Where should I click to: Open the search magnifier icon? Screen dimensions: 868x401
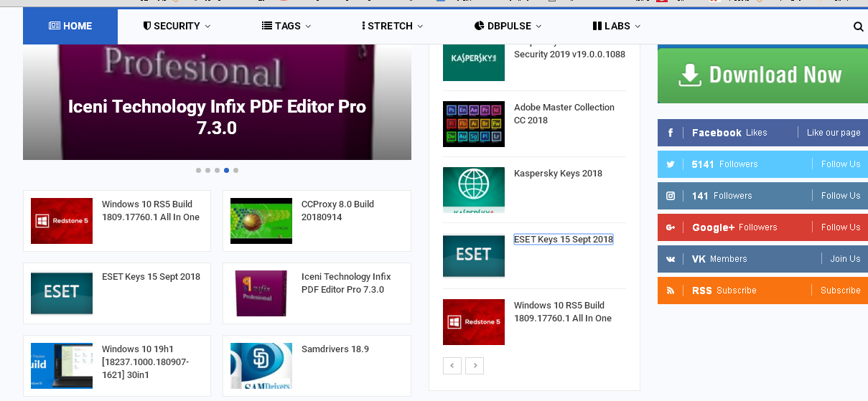[x=858, y=27]
